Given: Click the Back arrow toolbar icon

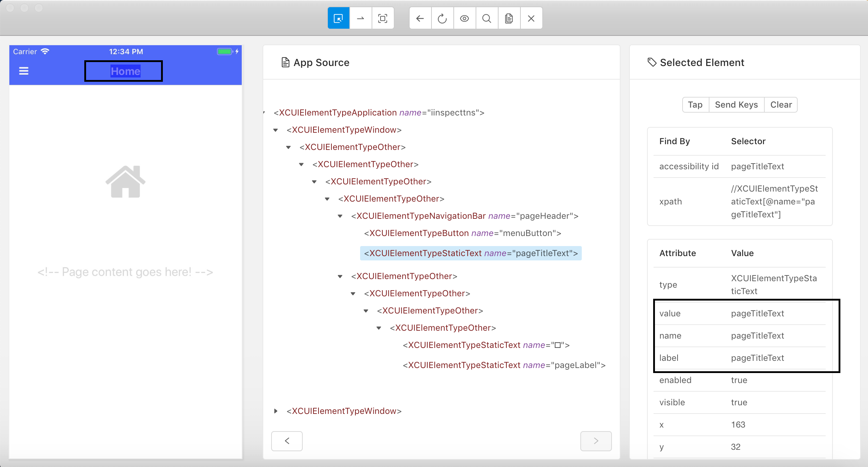Looking at the screenshot, I should pos(420,18).
